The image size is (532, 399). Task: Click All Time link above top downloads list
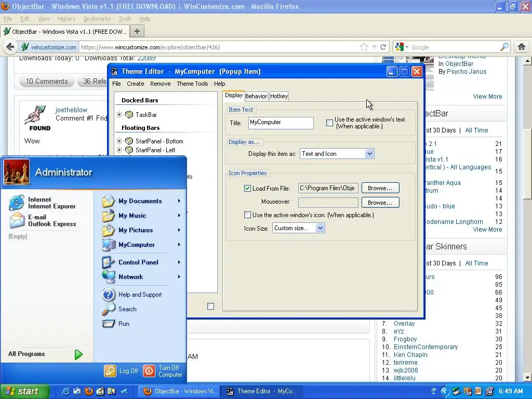(476, 130)
